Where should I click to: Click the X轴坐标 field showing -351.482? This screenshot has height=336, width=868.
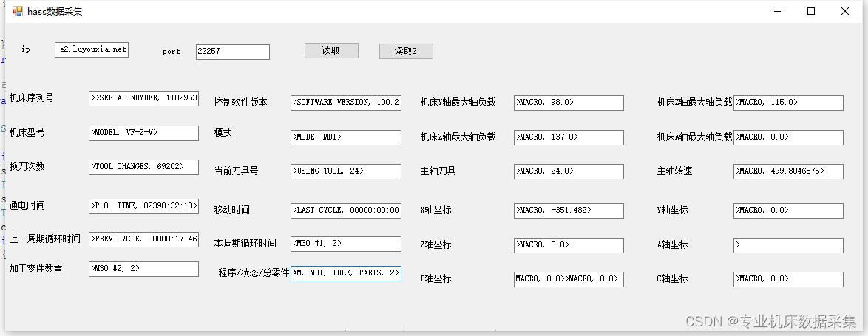pyautogui.click(x=569, y=210)
